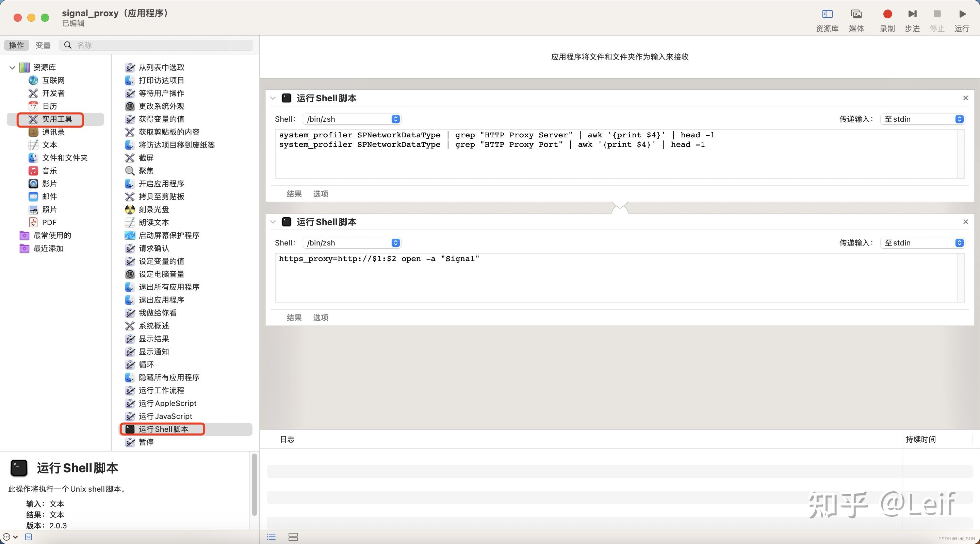
Task: Collapse the first 运行 Shell 脚本 action
Action: pyautogui.click(x=273, y=99)
